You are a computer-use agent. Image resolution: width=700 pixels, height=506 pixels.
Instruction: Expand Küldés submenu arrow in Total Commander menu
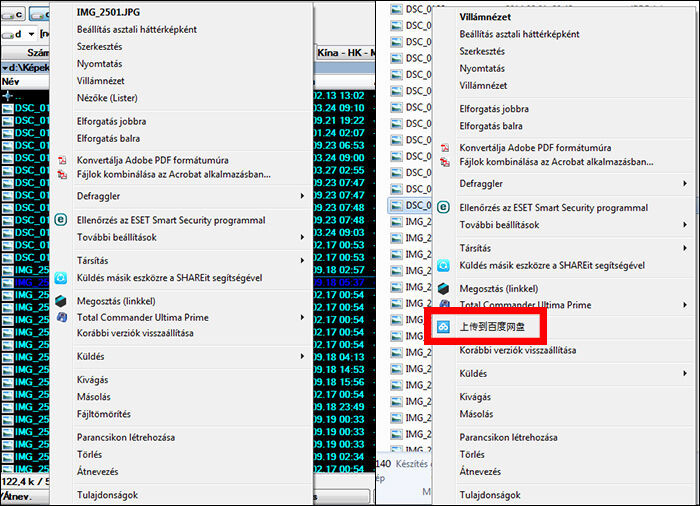pyautogui.click(x=302, y=356)
